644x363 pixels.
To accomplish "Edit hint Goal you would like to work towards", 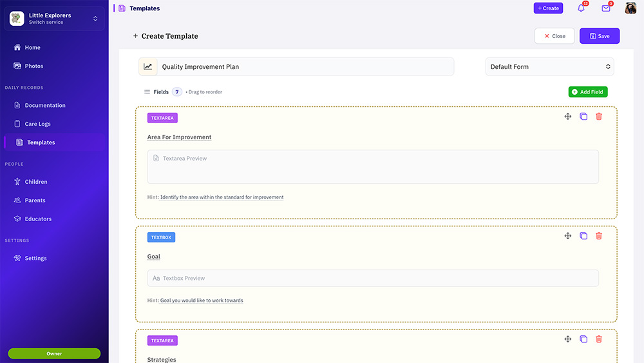I will tap(202, 300).
